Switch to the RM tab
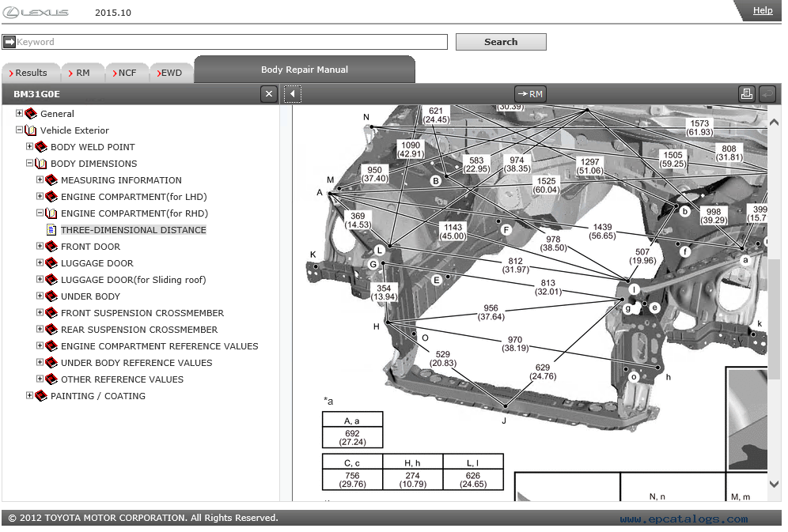 (x=82, y=73)
